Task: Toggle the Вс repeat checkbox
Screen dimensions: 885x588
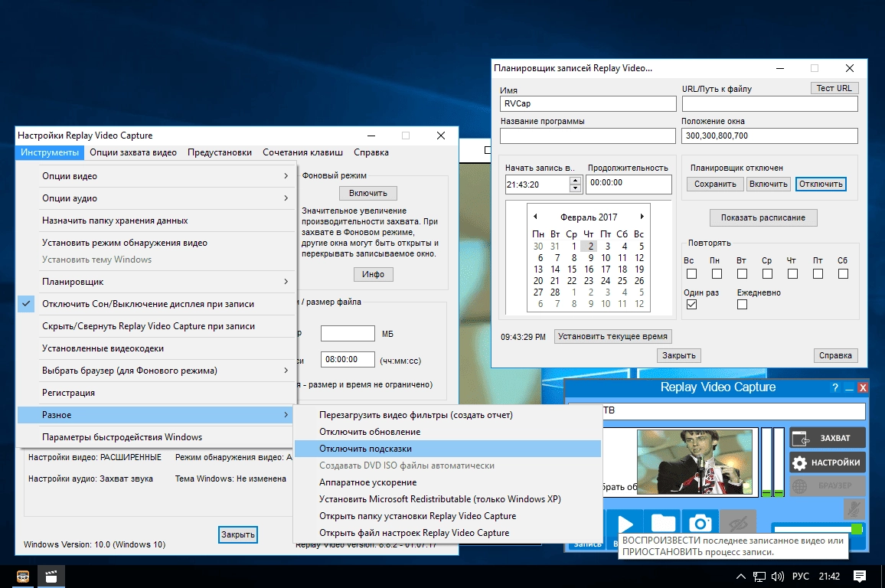Action: pos(691,273)
